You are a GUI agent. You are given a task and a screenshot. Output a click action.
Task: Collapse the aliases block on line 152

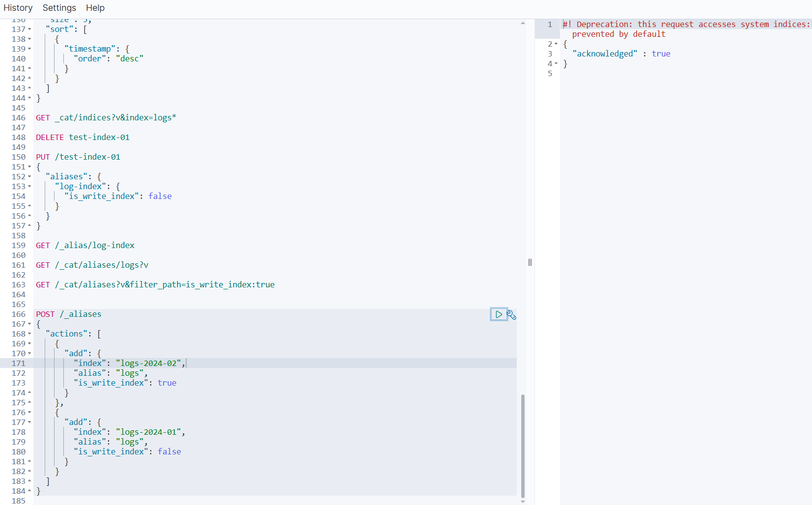(29, 177)
